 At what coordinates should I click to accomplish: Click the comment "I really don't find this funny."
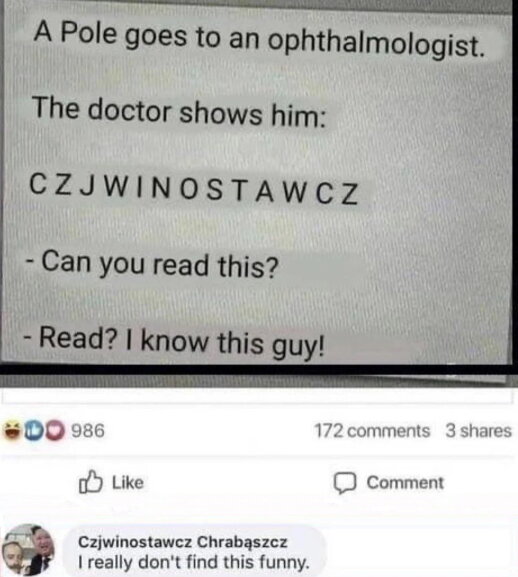pos(194,562)
